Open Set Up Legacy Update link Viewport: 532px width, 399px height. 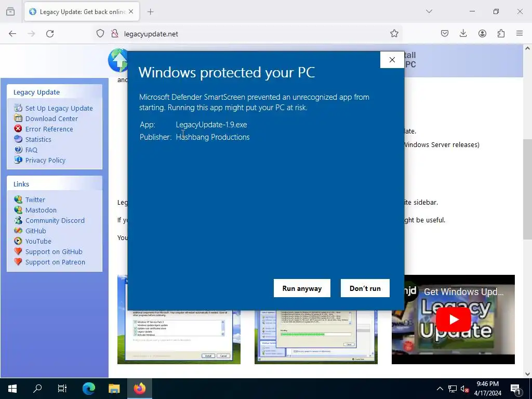(59, 108)
